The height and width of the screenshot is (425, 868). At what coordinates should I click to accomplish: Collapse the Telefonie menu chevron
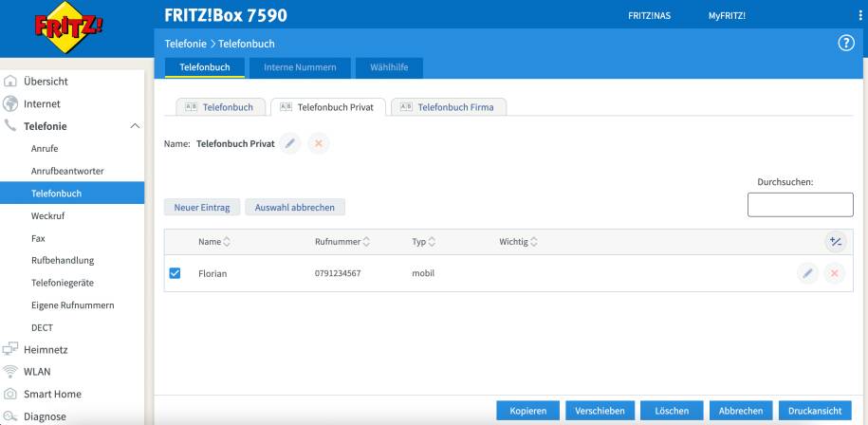[135, 126]
